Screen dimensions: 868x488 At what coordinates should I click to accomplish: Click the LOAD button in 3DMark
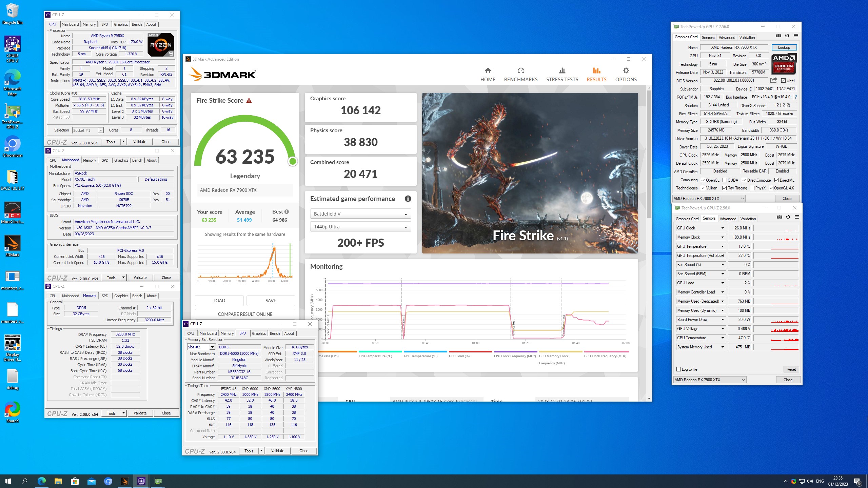coord(219,301)
